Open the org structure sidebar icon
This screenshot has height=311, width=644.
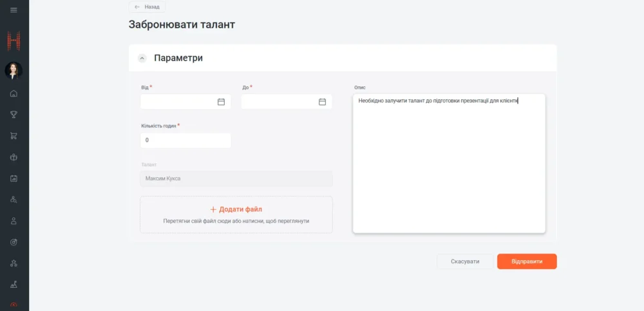click(x=14, y=263)
